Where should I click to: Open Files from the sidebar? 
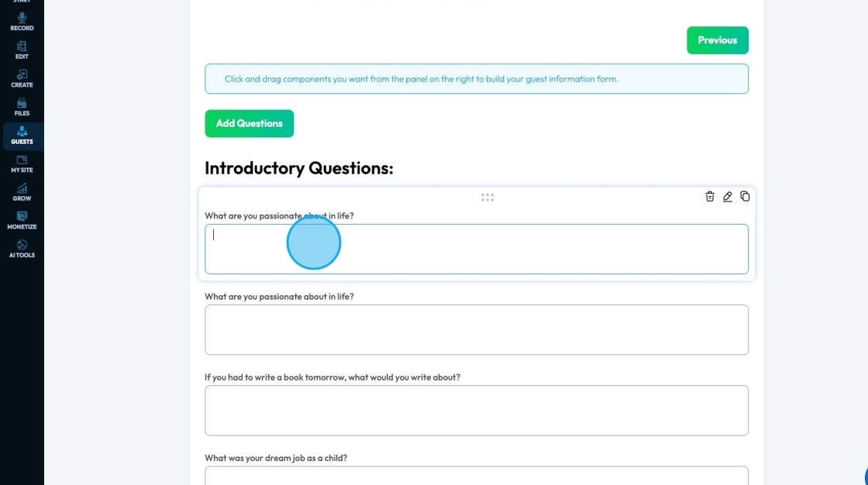coord(22,107)
